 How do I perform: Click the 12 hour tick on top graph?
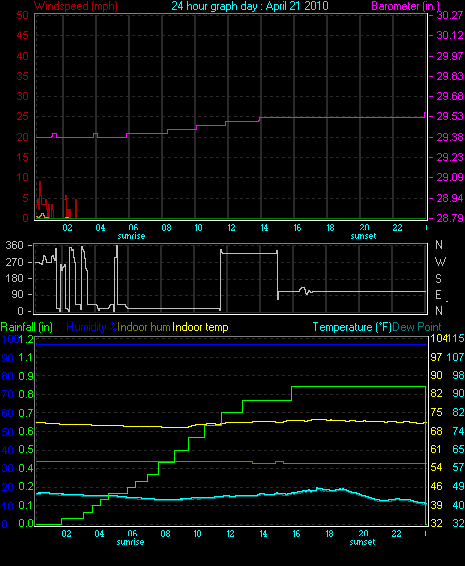pyautogui.click(x=231, y=228)
